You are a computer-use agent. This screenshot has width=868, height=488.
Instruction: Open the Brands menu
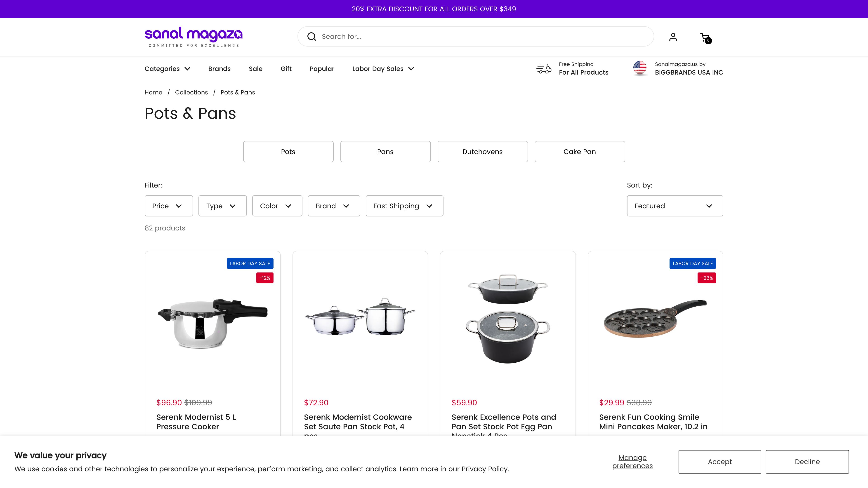[x=219, y=68]
